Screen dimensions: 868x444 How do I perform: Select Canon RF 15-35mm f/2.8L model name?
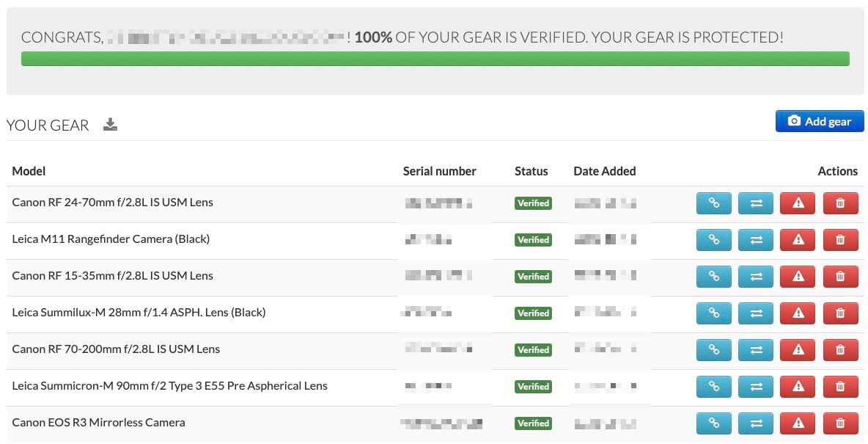coord(112,275)
